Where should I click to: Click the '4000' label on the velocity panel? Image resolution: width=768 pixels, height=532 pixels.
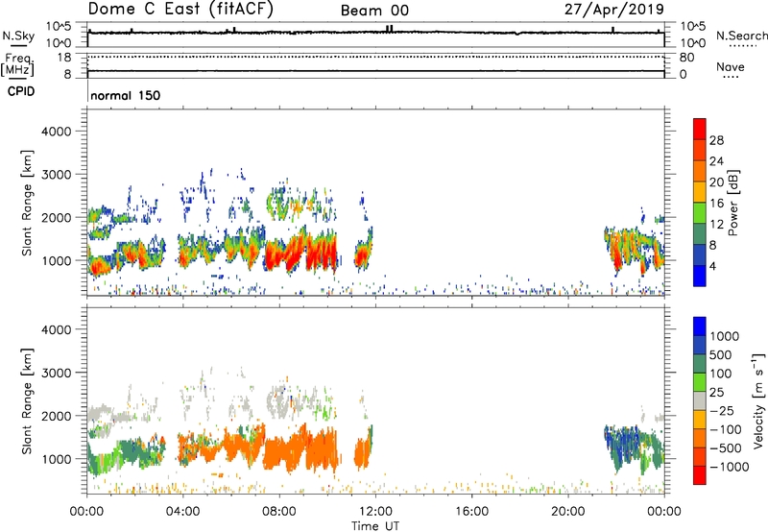[x=57, y=329]
